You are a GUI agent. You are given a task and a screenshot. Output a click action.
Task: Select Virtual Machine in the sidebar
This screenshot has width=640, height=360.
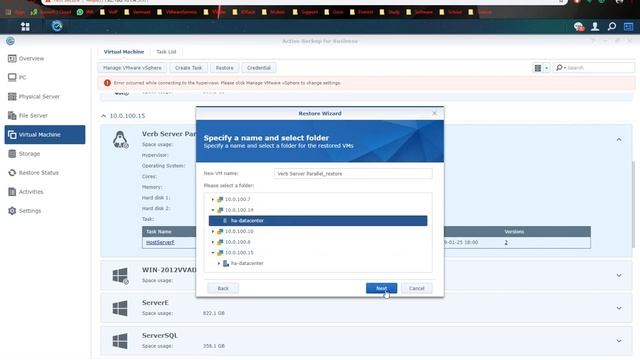tap(45, 134)
